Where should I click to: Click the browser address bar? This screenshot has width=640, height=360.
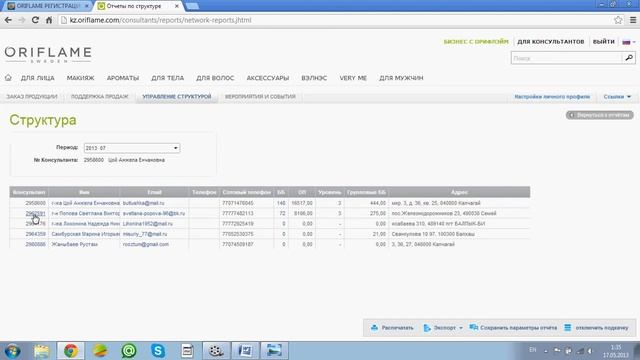point(335,20)
